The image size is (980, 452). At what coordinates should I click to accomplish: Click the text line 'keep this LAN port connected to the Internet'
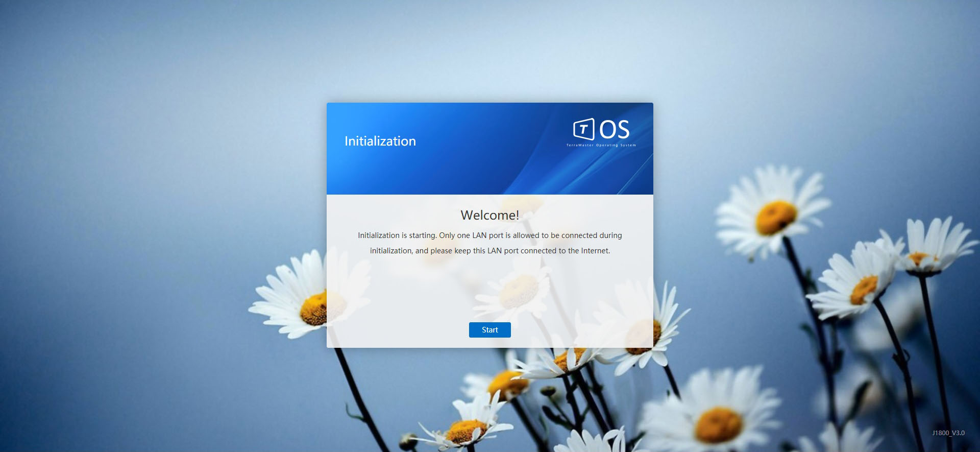point(532,251)
